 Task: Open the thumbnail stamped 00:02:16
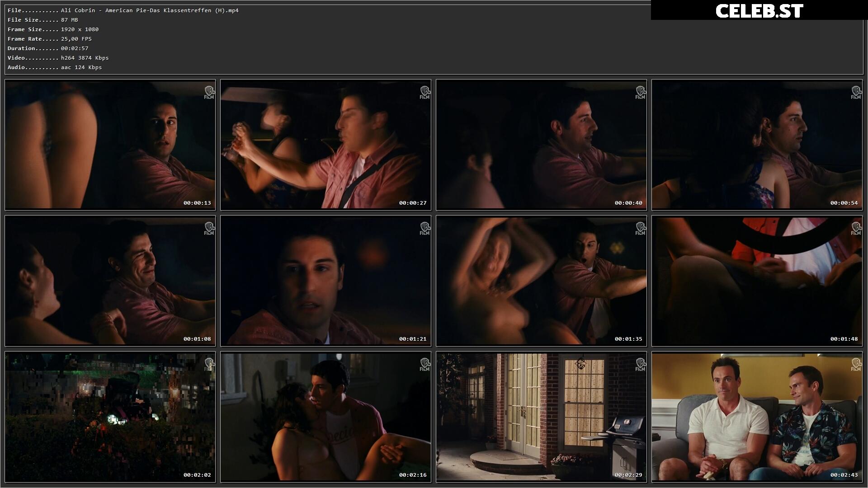(x=325, y=417)
